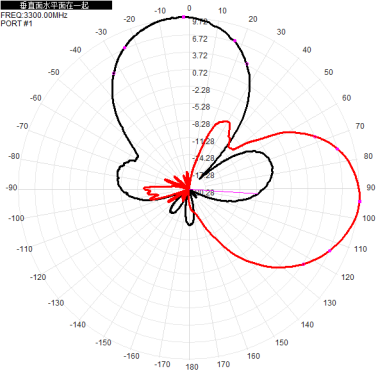Click the 0 degree angle label
The image size is (378, 378).
(x=189, y=8)
